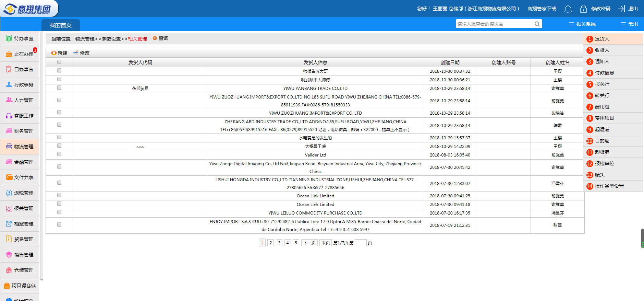Click the 贸易管理 sidebar icon
The height and width of the screenshot is (301, 644).
click(x=9, y=239)
